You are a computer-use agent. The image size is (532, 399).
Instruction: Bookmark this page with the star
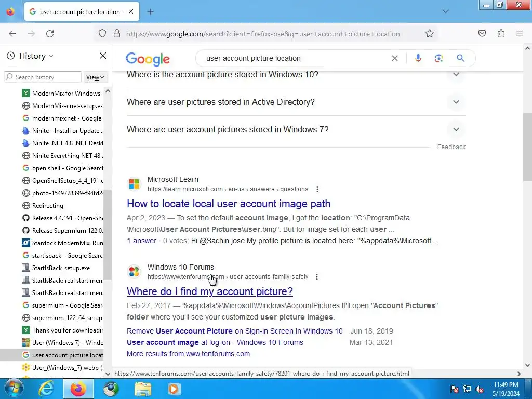430,34
